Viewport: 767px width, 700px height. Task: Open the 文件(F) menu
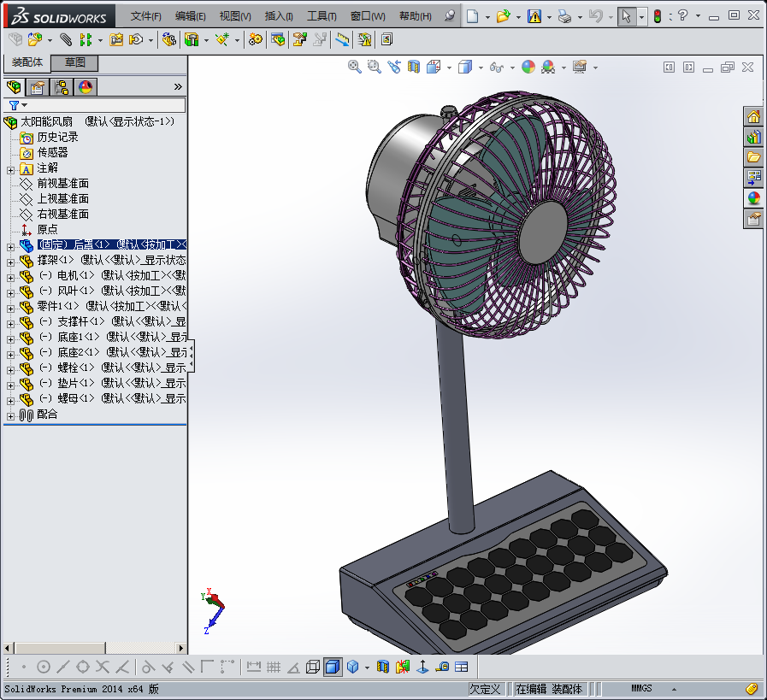pyautogui.click(x=145, y=16)
